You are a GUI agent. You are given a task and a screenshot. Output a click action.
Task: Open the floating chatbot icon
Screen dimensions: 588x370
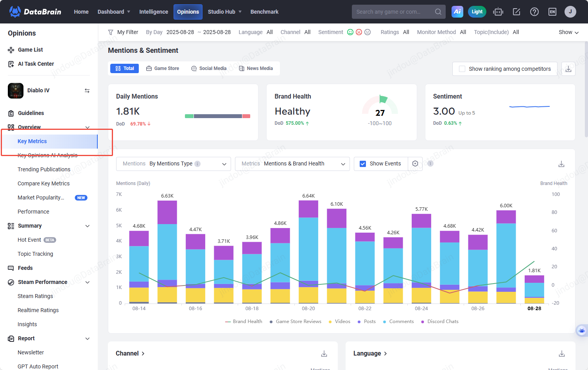coord(582,330)
